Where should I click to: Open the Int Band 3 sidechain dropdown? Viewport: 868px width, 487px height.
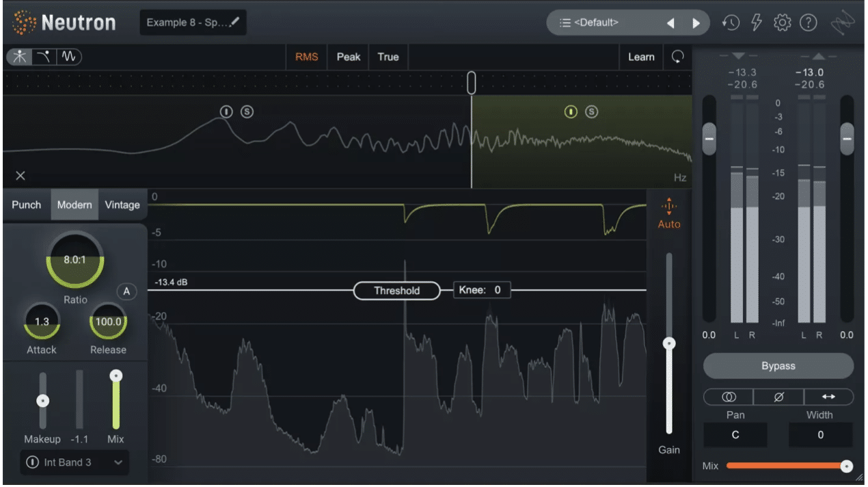(x=74, y=462)
